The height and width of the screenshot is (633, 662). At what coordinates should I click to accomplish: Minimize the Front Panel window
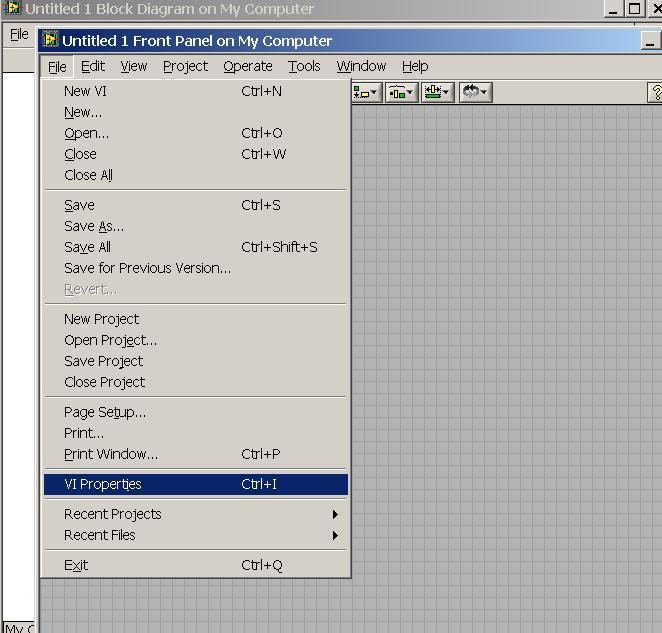tap(651, 41)
